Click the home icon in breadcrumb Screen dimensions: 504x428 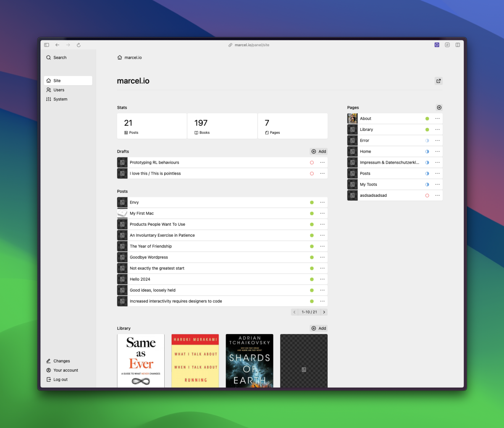(x=120, y=57)
